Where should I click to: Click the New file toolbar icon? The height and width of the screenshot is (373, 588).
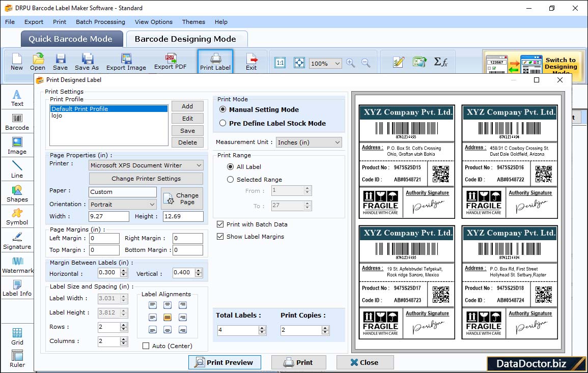coord(16,62)
